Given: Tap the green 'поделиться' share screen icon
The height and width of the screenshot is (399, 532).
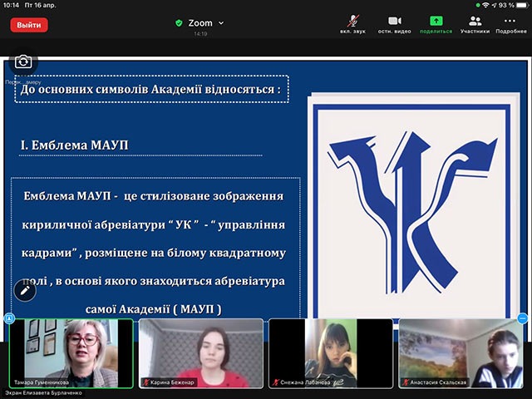Looking at the screenshot, I should click(436, 21).
